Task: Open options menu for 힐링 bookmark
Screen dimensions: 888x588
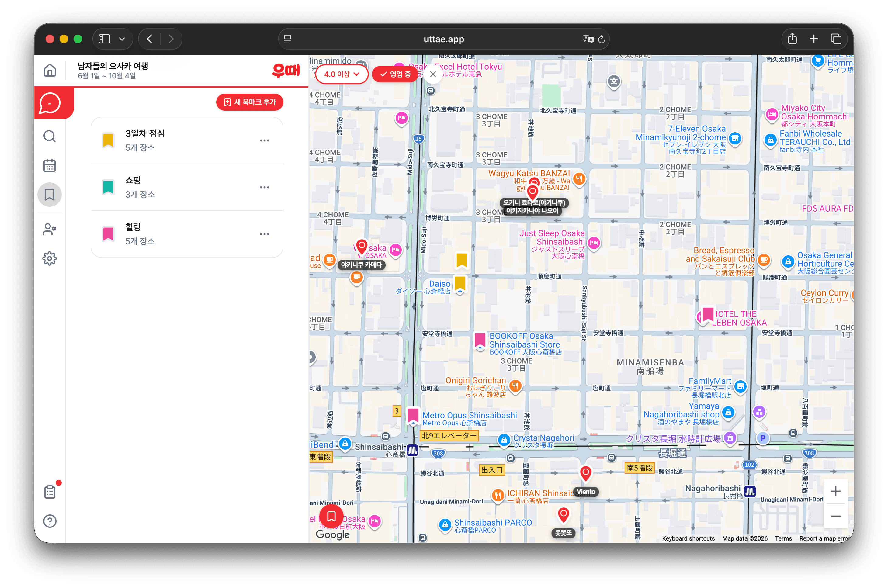Action: point(264,234)
